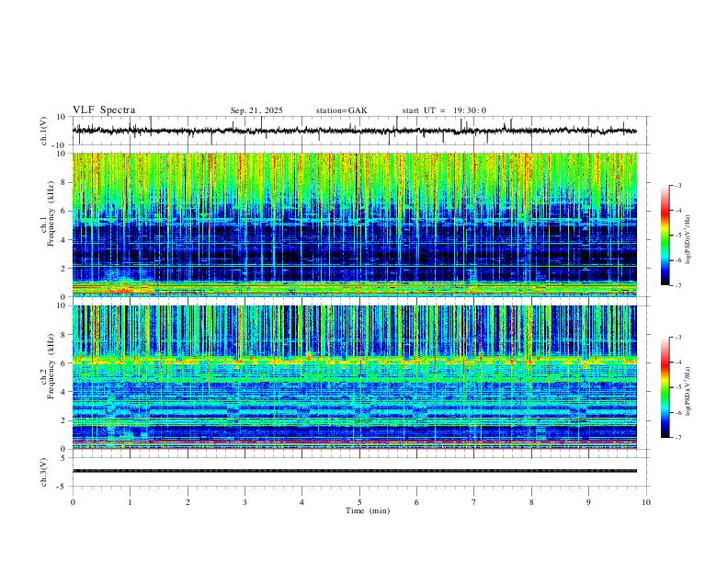Viewport: 728px width, 563px height.
Task: Click the ch.2 spectrogram panel
Action: 355,377
